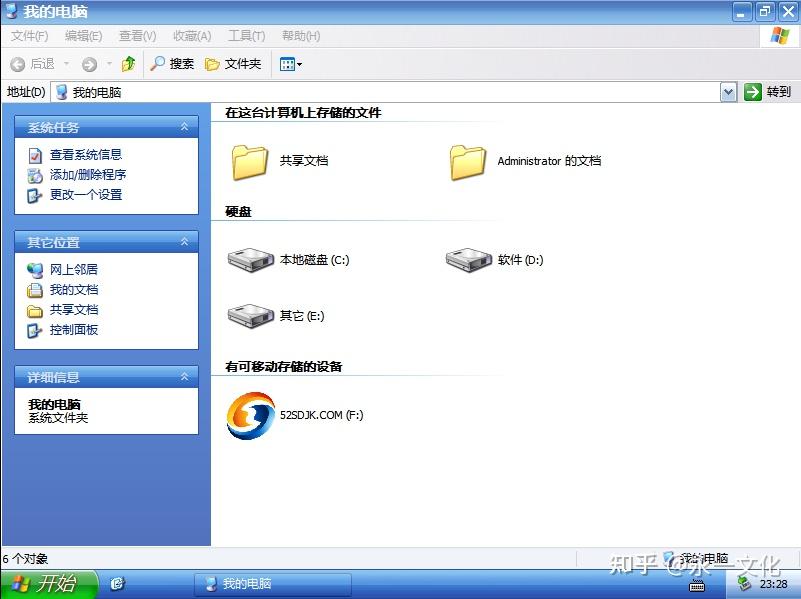The height and width of the screenshot is (599, 801).
Task: Click the 控制面板 sidebar icon
Action: click(34, 330)
